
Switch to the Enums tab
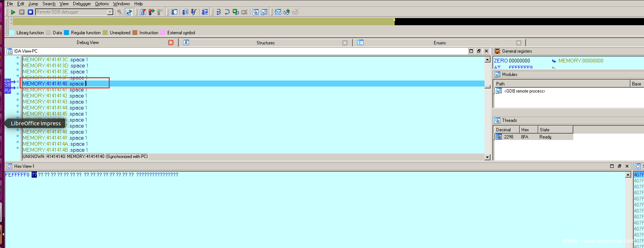(x=439, y=43)
